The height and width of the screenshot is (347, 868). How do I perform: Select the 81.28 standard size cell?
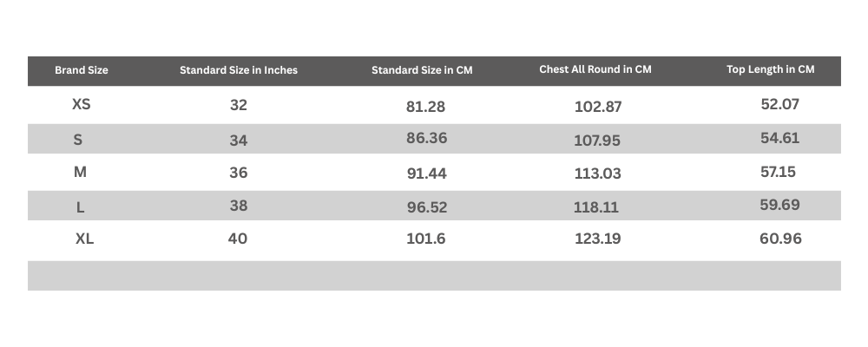[425, 108]
